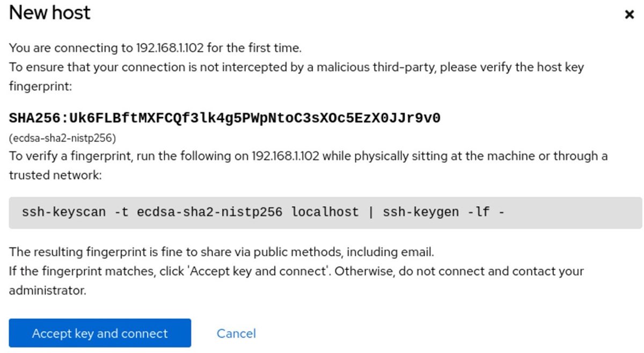The height and width of the screenshot is (353, 644).
Task: Click localhost in the command box
Action: coord(325,212)
